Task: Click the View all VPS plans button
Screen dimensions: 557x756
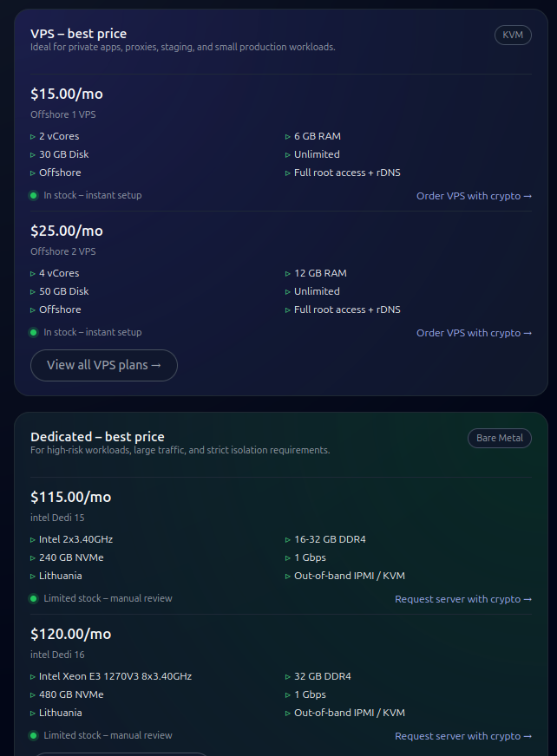Action: pos(104,365)
